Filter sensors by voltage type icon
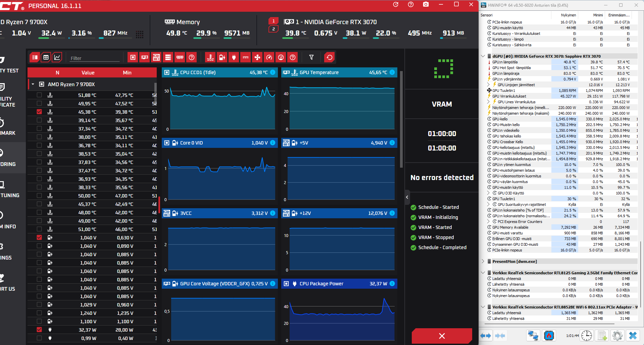This screenshot has width=644, height=345. coord(222,57)
